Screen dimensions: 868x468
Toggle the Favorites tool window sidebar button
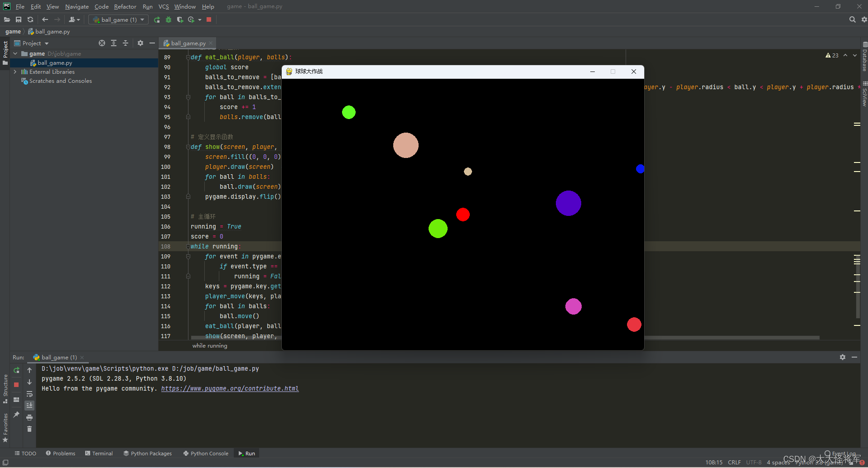(x=5, y=428)
